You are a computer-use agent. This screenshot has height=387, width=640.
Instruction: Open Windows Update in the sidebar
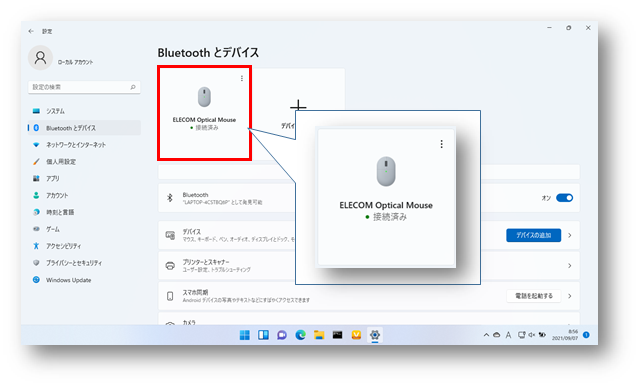click(84, 280)
